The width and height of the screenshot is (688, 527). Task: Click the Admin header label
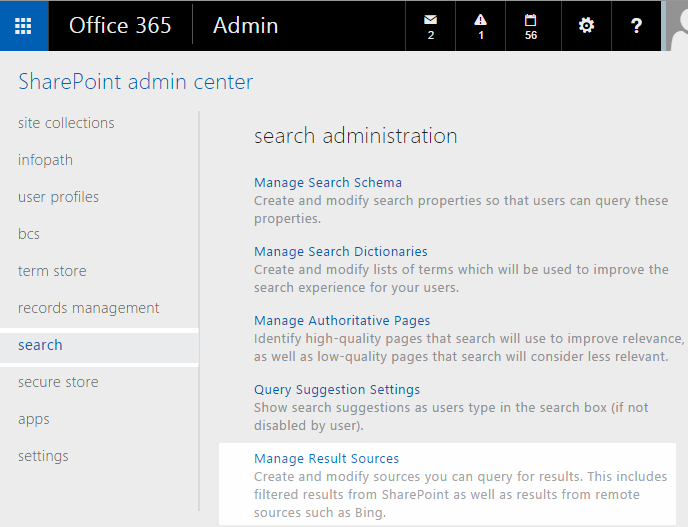(245, 26)
